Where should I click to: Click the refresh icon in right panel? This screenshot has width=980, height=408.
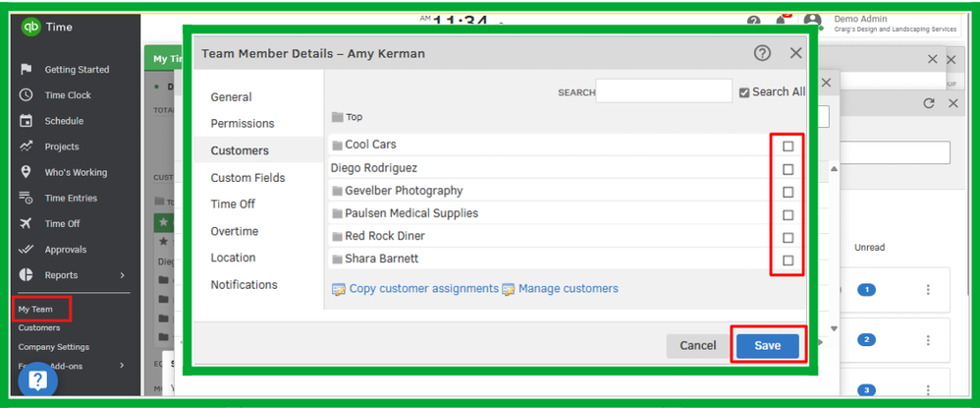pos(929,103)
